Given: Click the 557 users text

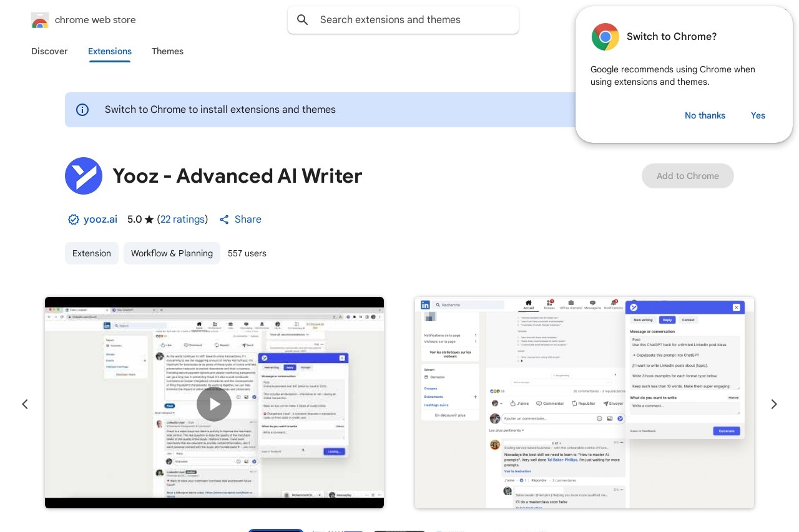Looking at the screenshot, I should [247, 253].
